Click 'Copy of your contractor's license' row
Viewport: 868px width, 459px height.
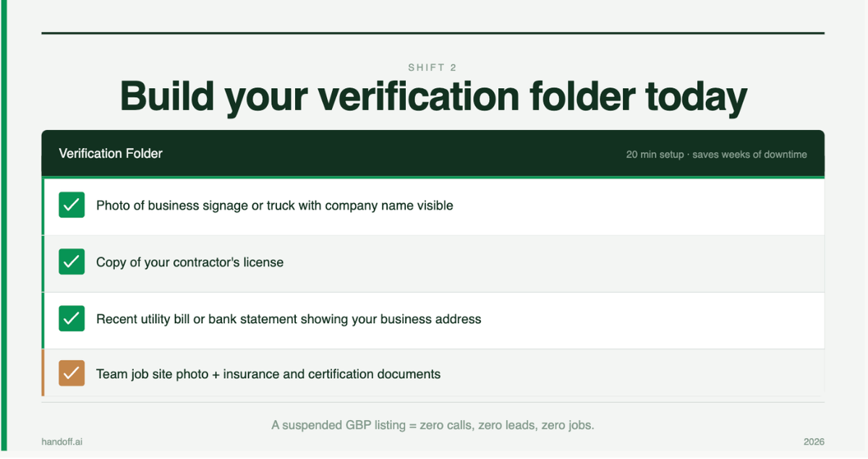point(433,262)
